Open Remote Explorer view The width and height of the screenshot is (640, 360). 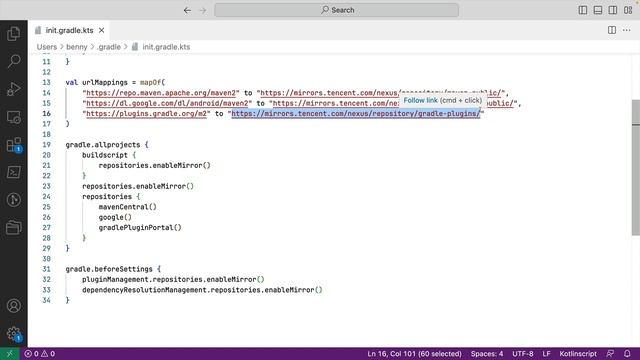tap(13, 117)
